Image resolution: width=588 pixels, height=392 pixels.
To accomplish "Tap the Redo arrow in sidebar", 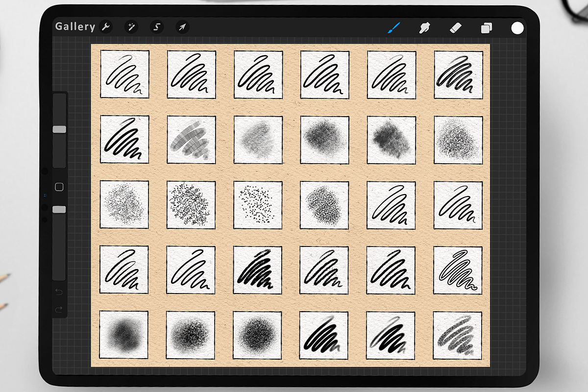I will click(x=59, y=309).
